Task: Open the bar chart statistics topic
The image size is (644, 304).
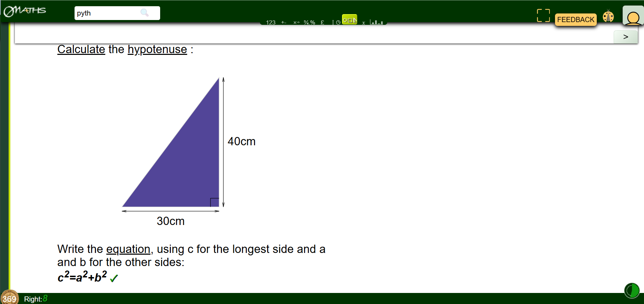Action: (376, 22)
